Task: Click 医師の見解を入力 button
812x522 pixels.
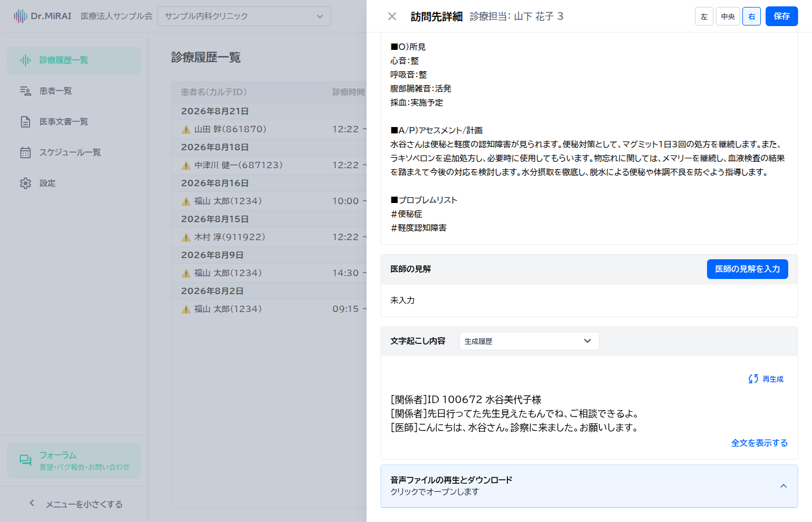Action: click(748, 269)
